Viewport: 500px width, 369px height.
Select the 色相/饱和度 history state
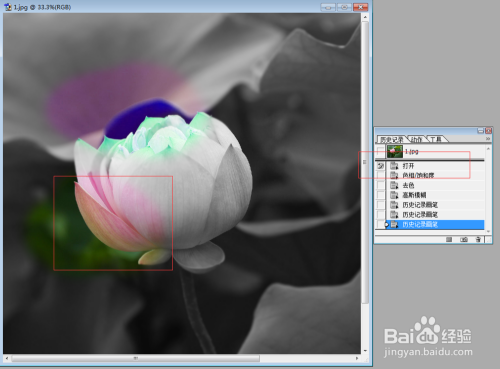(x=435, y=175)
